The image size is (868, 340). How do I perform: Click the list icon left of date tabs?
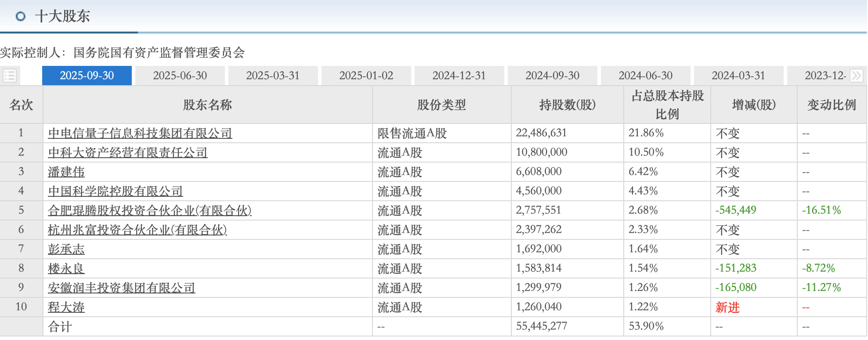coord(10,76)
